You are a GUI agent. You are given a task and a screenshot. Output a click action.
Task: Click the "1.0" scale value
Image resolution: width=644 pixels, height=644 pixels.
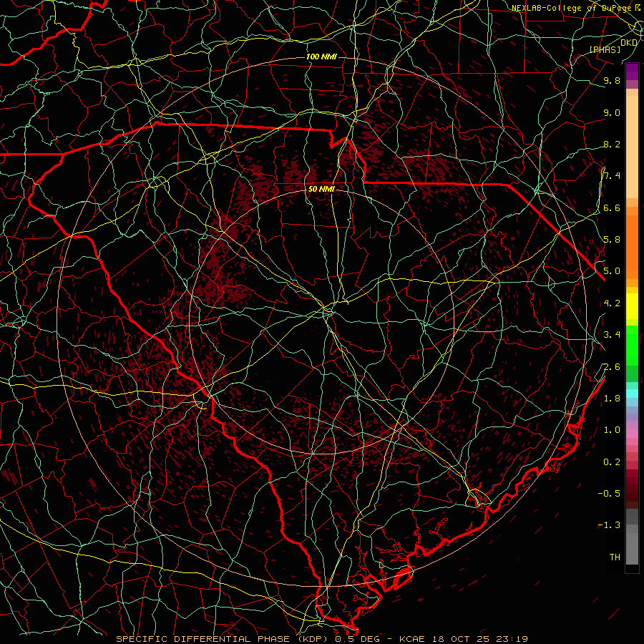[x=612, y=430]
